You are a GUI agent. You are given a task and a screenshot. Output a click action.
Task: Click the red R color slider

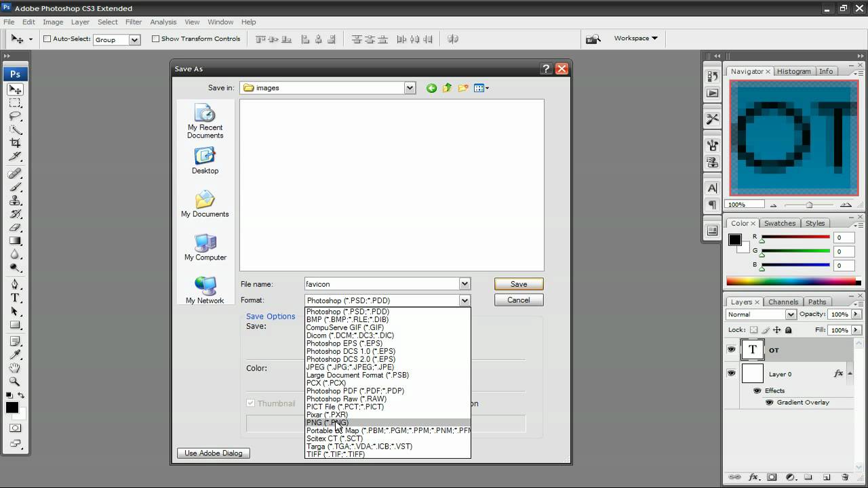click(x=795, y=237)
